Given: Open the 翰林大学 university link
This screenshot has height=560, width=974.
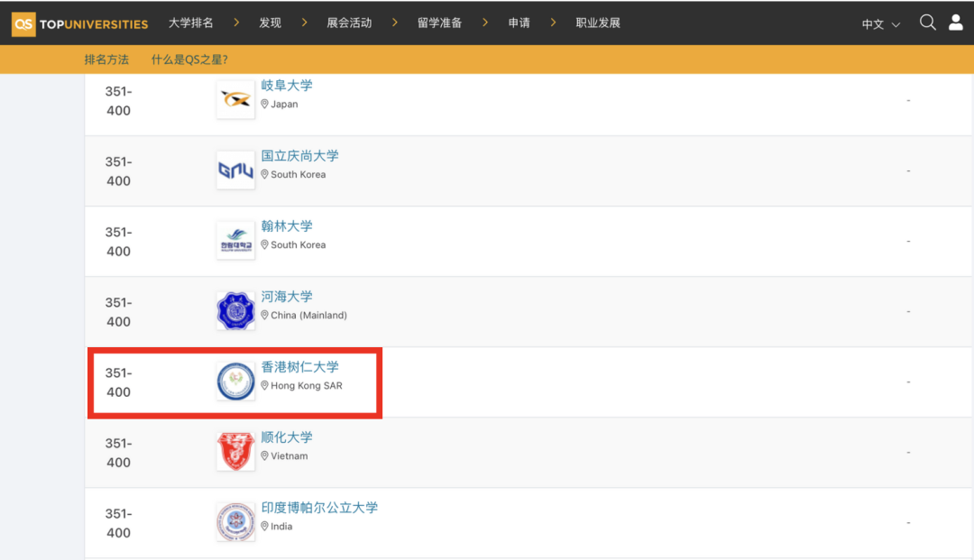Looking at the screenshot, I should [287, 226].
